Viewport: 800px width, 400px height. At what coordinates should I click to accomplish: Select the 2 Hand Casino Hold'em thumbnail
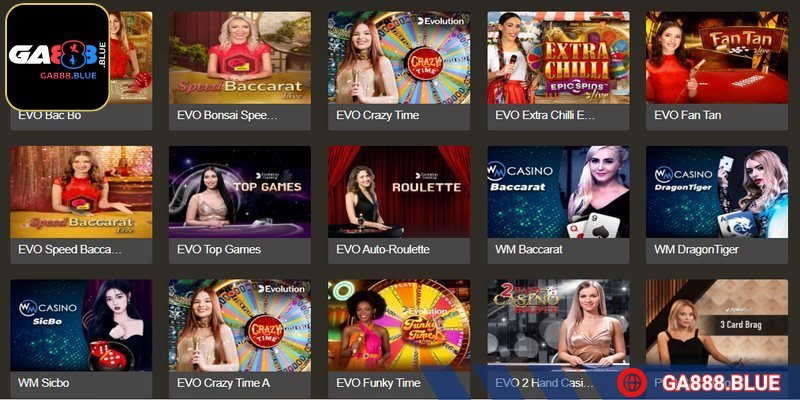point(558,325)
